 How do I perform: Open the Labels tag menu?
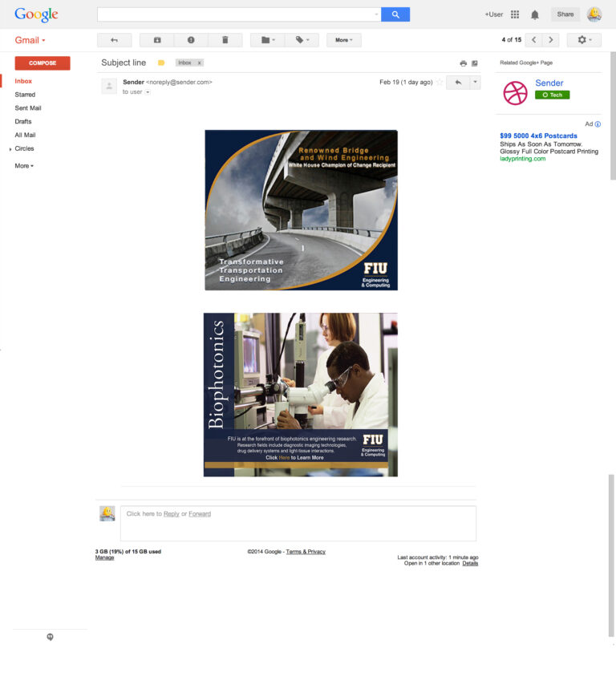302,40
